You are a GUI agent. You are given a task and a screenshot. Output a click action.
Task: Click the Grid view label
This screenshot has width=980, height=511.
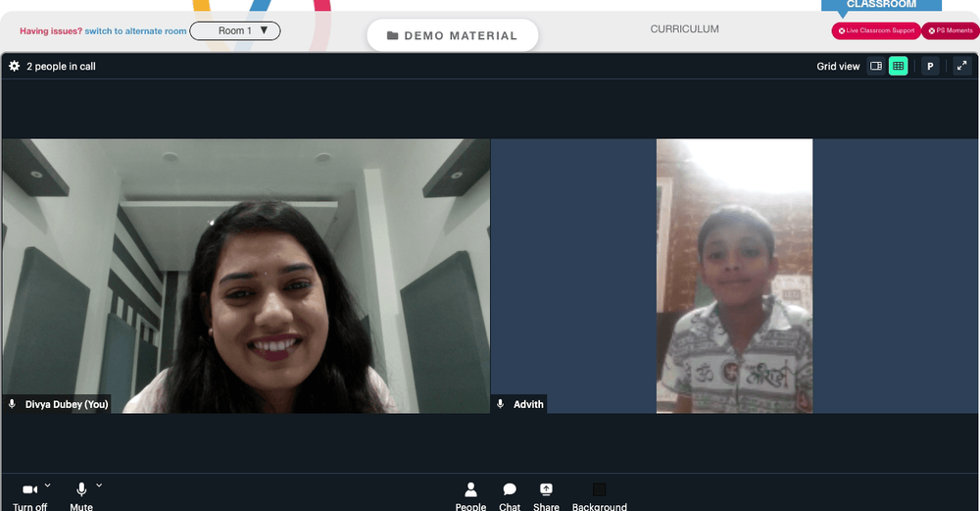838,67
